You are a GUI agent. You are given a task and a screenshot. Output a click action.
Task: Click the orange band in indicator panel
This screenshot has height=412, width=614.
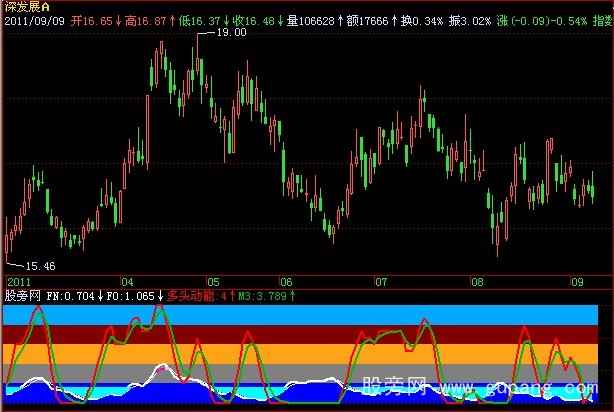(x=300, y=353)
